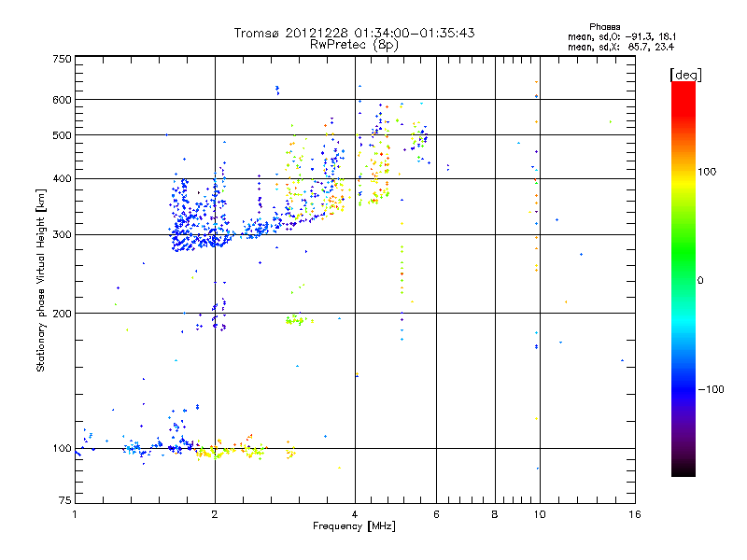Click the x-axis tick label '4'

coord(355,514)
